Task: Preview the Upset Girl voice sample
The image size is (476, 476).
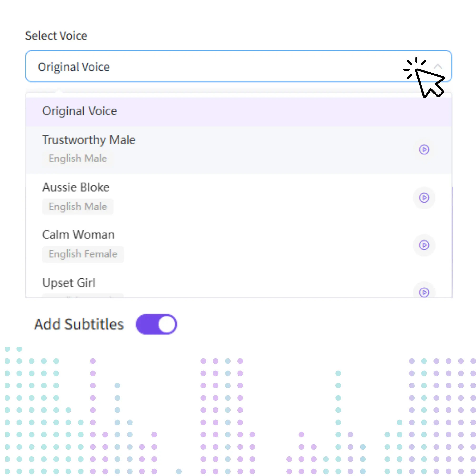Action: coord(424,292)
